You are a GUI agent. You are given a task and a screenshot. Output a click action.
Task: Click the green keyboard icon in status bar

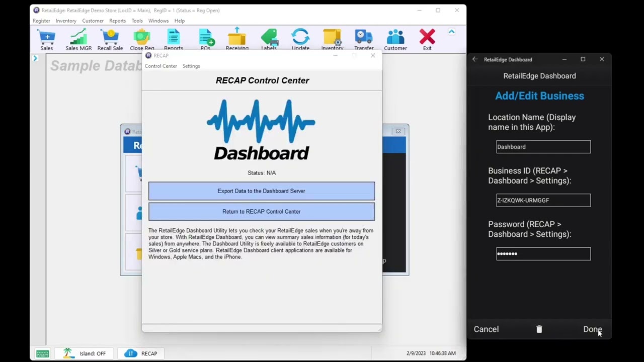(x=42, y=353)
